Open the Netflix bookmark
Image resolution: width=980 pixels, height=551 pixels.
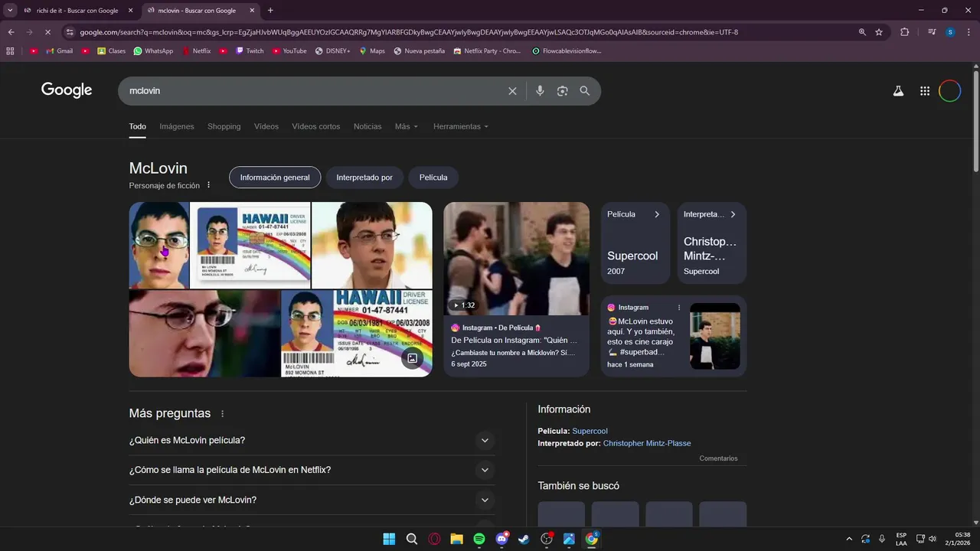[x=196, y=51]
